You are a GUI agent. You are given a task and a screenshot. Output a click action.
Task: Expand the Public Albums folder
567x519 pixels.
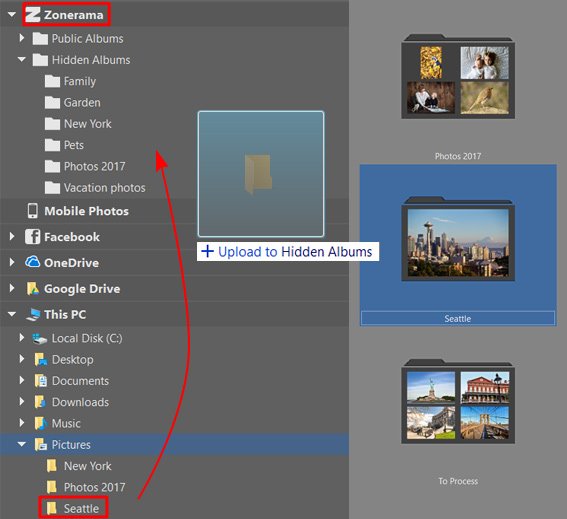coord(22,38)
